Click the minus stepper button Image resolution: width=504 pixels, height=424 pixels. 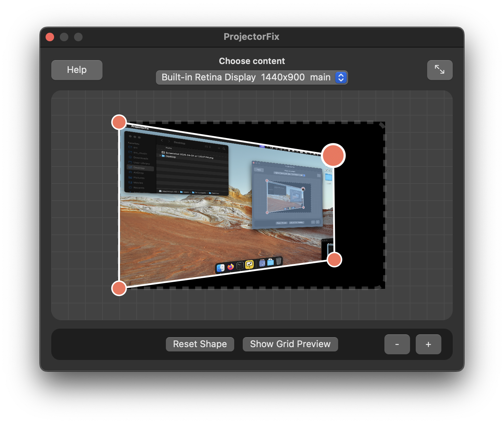pyautogui.click(x=397, y=344)
